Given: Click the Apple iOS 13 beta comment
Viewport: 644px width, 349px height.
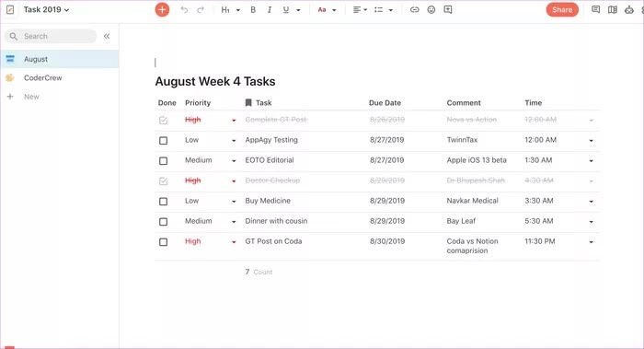Looking at the screenshot, I should [477, 160].
